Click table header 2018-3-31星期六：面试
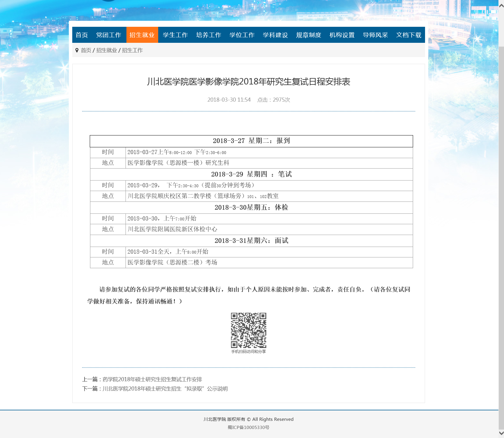The height and width of the screenshot is (438, 504). (251, 241)
